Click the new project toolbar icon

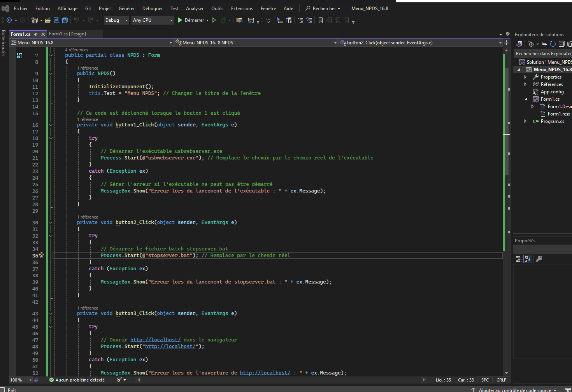pos(35,20)
